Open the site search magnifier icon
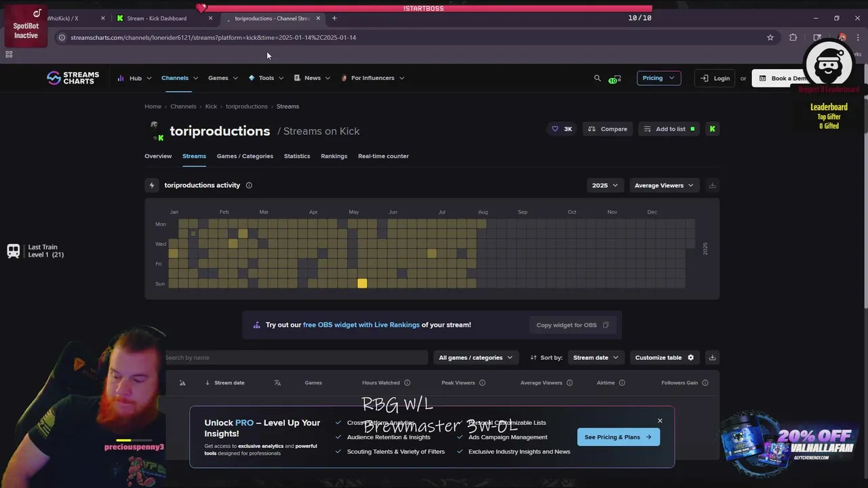Screen dimensions: 868x488 tap(597, 78)
